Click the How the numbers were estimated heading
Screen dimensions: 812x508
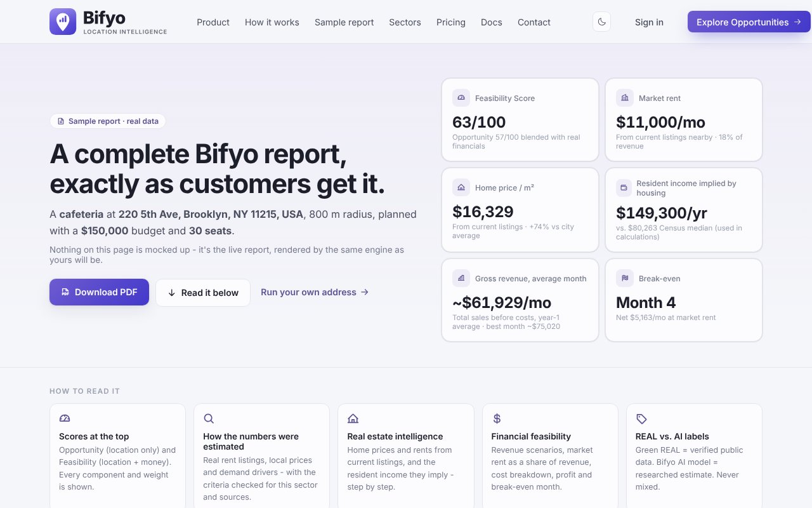coord(251,441)
